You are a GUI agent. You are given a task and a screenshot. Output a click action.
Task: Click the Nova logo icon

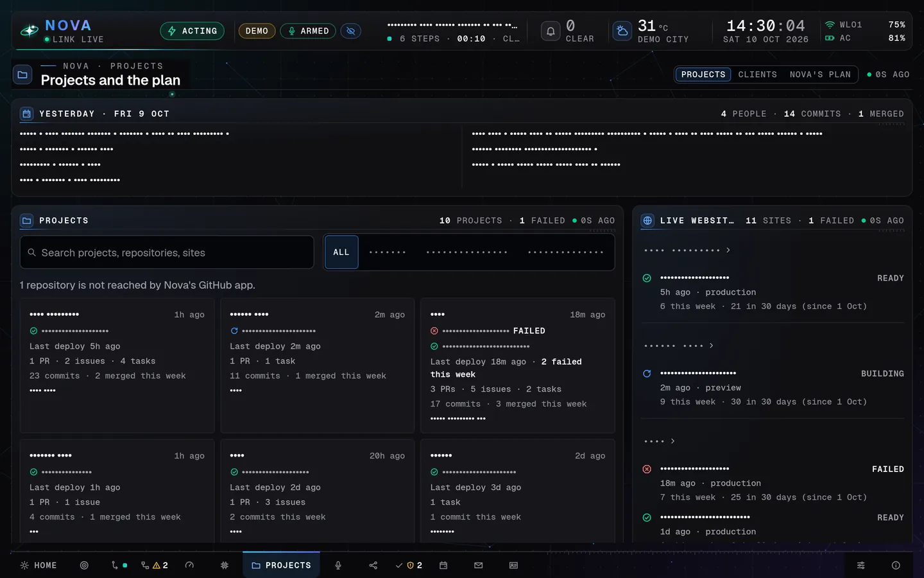[x=30, y=31]
